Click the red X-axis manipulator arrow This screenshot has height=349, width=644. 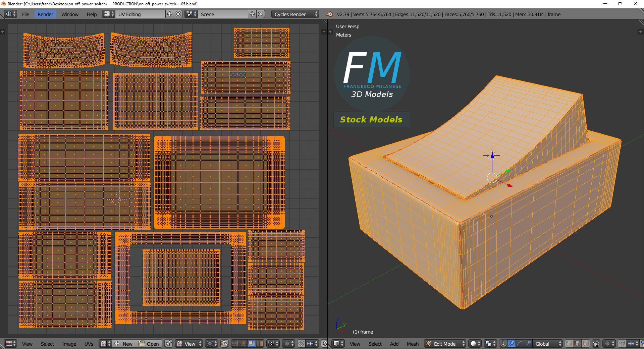(510, 185)
